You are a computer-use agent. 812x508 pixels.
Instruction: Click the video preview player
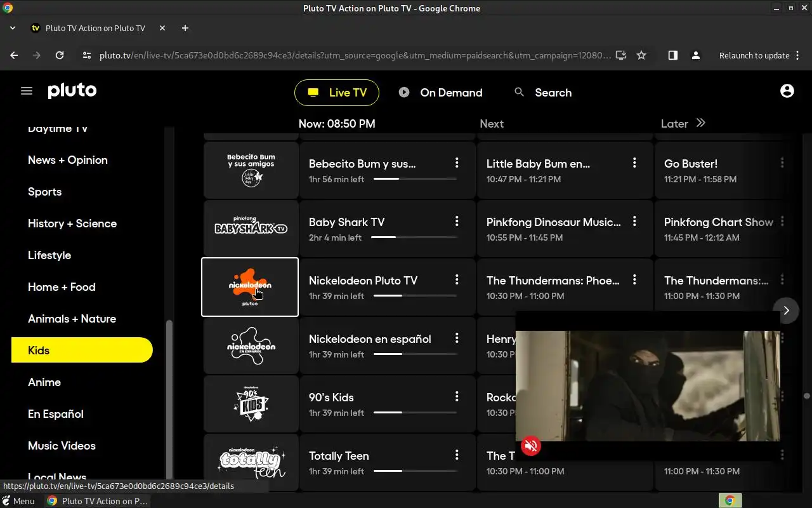[648, 385]
